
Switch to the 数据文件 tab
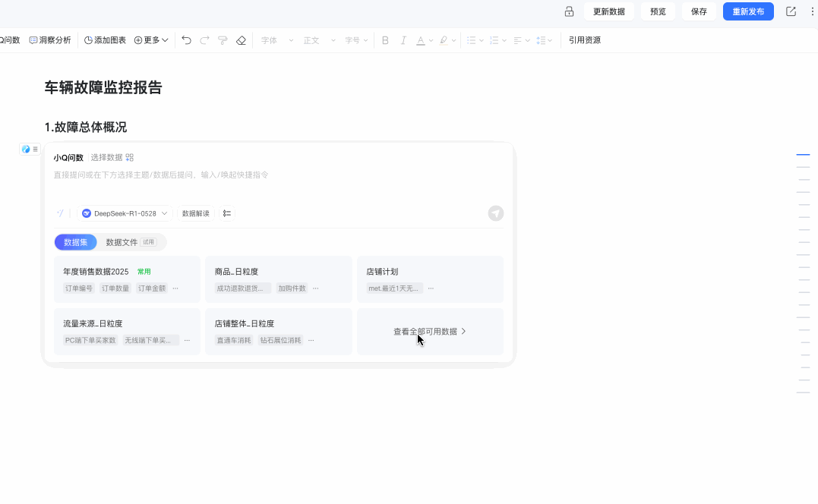pyautogui.click(x=131, y=242)
